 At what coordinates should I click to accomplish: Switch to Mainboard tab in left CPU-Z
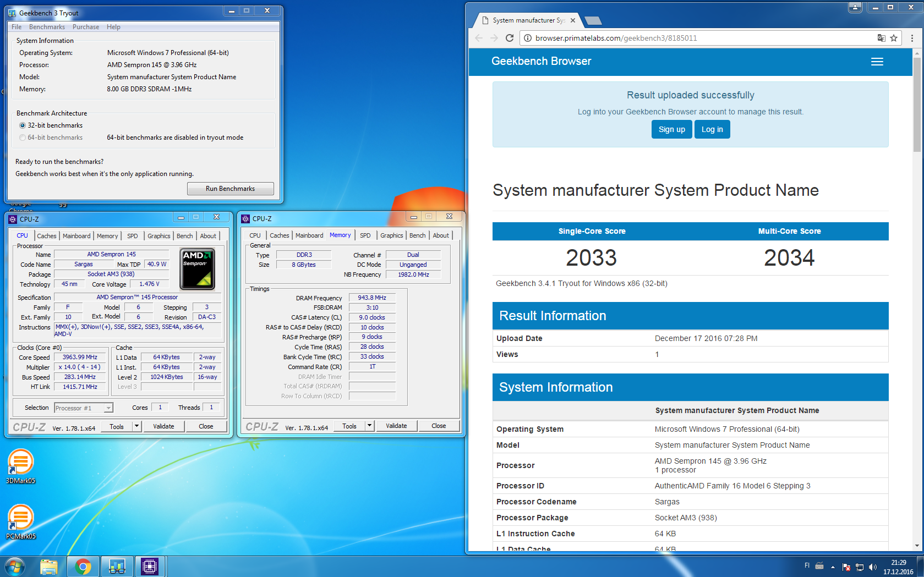point(76,236)
